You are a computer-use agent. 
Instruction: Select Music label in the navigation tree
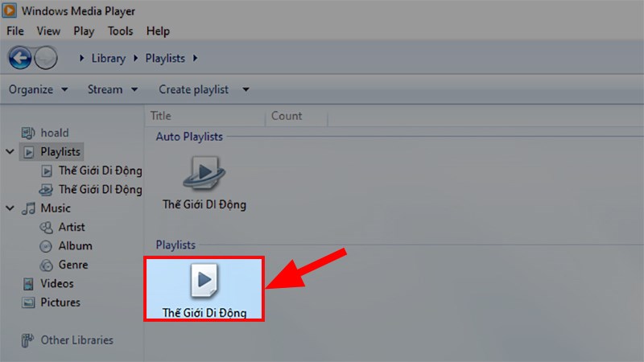pos(56,208)
